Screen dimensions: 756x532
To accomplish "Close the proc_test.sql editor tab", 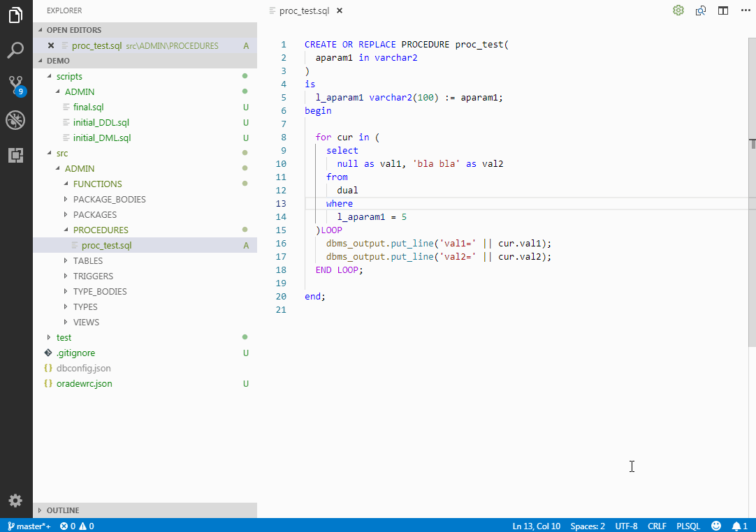I will [340, 10].
